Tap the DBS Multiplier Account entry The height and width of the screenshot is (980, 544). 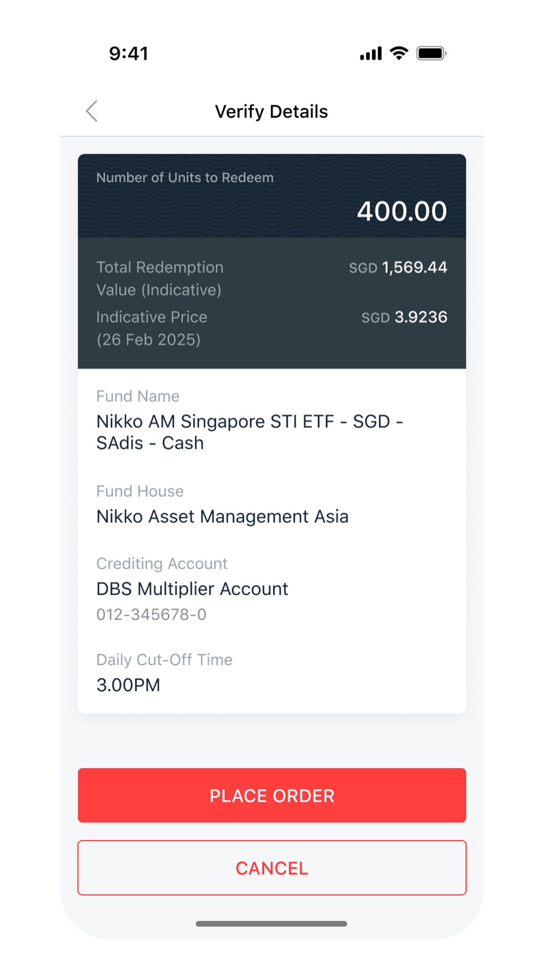(x=192, y=589)
